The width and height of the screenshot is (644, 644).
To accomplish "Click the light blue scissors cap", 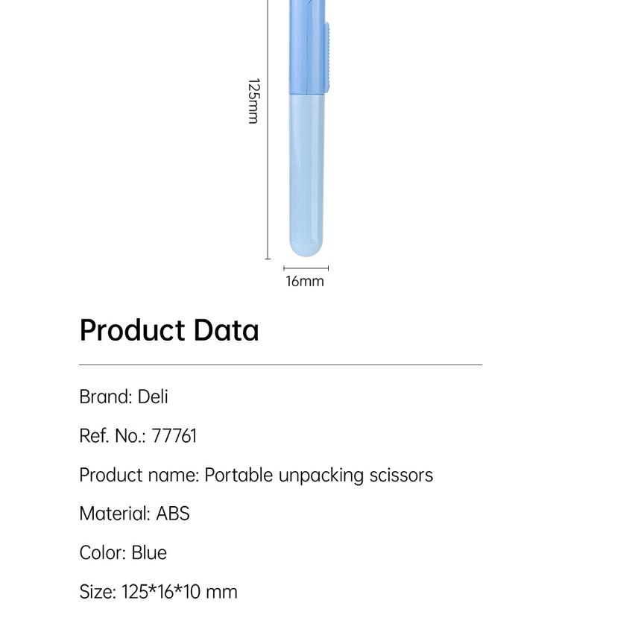I will [x=306, y=175].
